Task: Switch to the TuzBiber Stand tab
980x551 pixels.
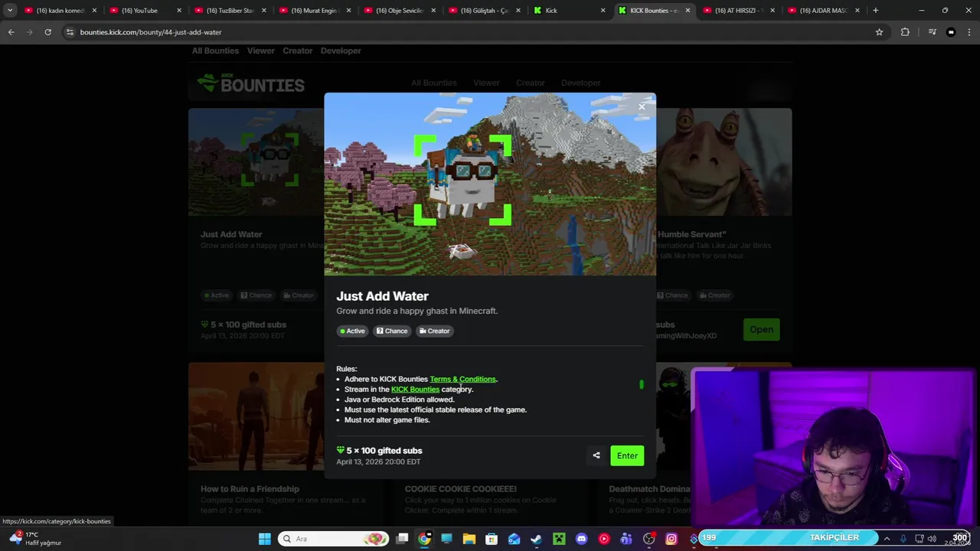Action: tap(230, 11)
